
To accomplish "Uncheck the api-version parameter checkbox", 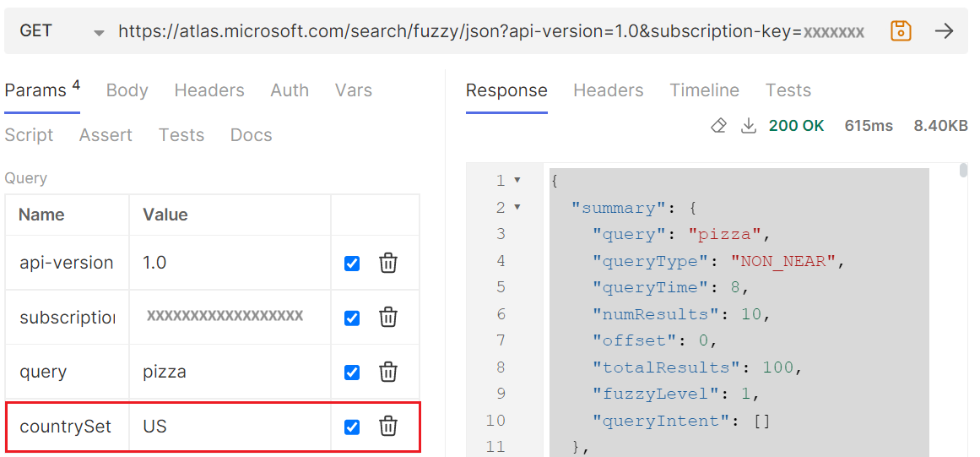I will point(352,264).
